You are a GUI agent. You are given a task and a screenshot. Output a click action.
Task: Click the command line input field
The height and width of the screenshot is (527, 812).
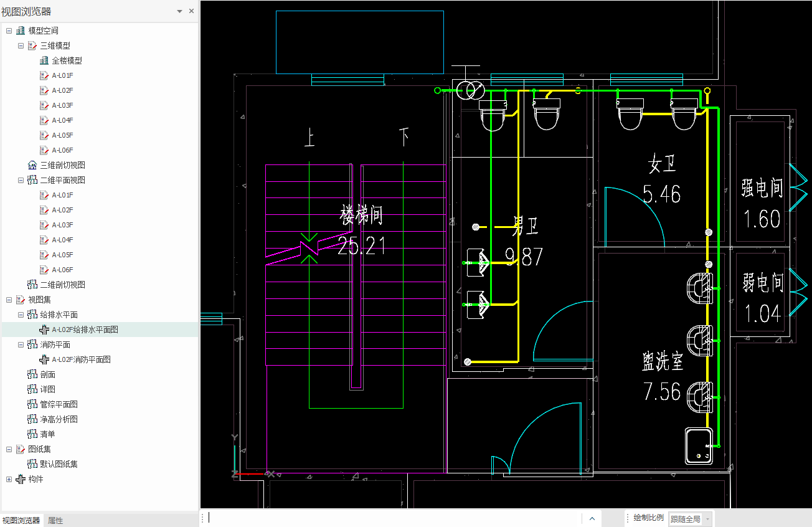[392, 518]
